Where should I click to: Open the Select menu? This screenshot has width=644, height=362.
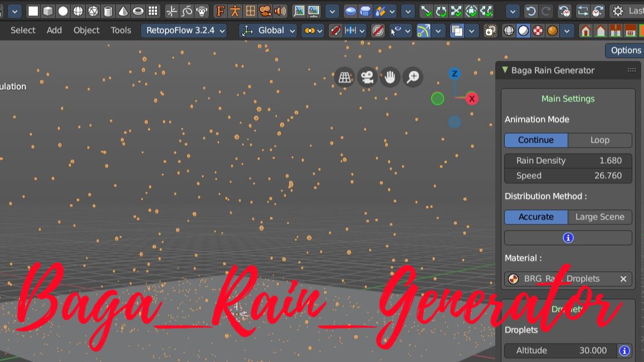click(x=23, y=31)
